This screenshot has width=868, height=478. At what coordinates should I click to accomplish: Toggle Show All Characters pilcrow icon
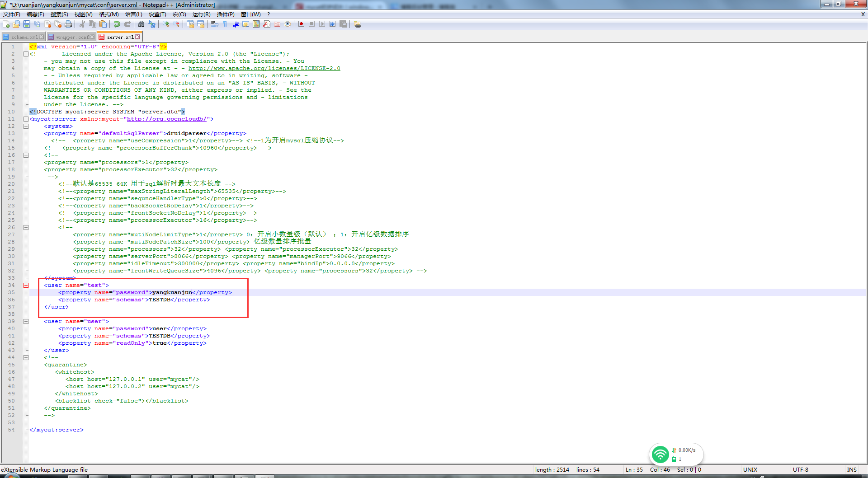(x=225, y=24)
